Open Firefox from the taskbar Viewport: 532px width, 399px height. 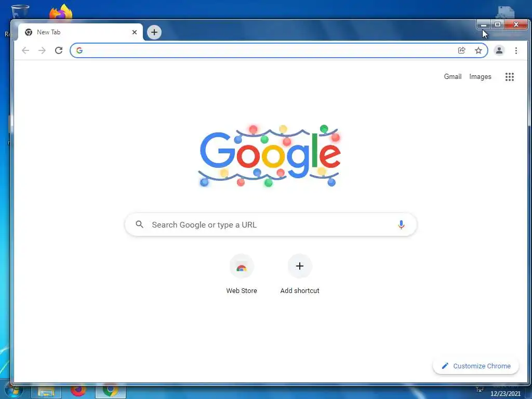(78, 391)
